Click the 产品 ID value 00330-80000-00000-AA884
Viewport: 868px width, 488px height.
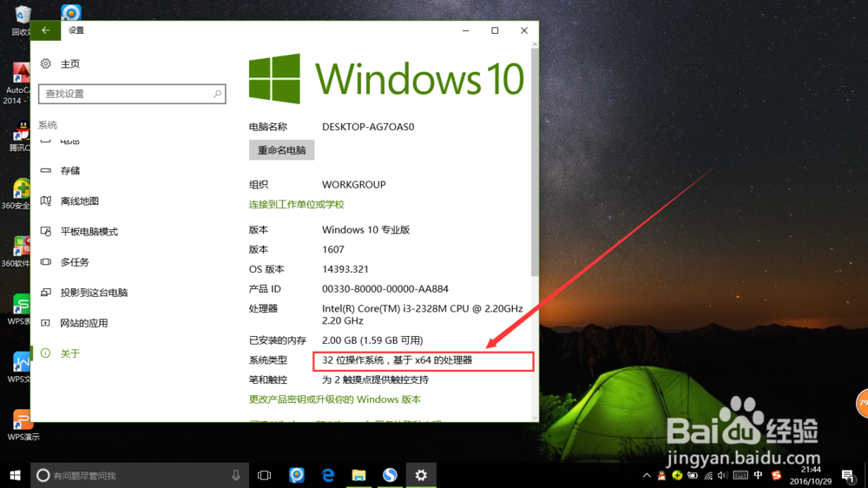click(x=385, y=289)
